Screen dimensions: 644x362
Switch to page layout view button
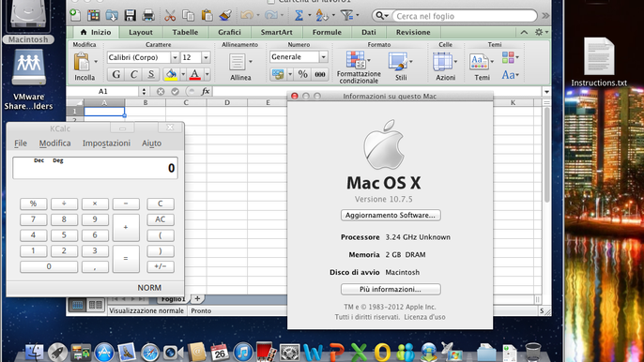point(96,305)
